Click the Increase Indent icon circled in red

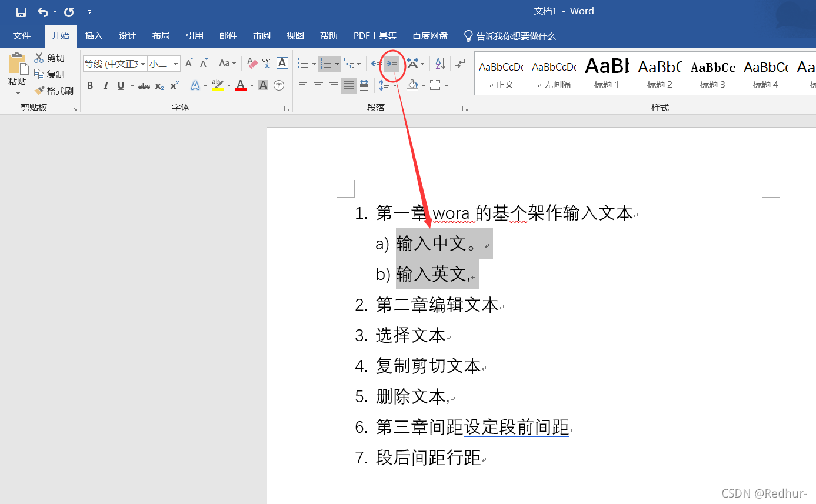coord(391,64)
